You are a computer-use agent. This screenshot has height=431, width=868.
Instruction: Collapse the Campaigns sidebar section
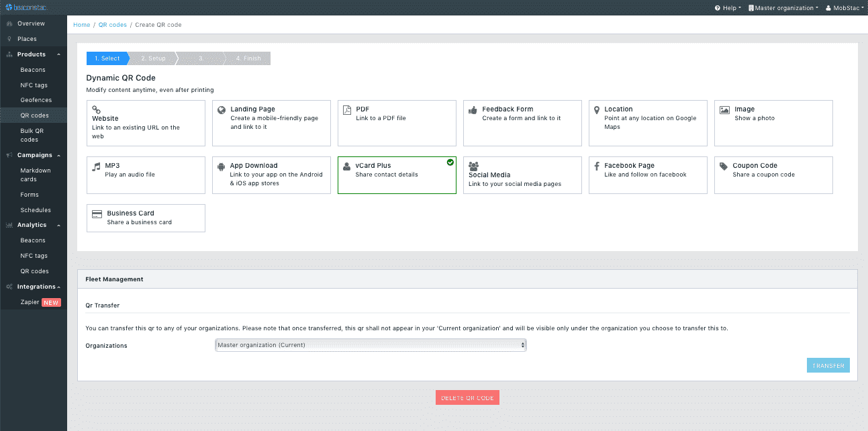59,155
